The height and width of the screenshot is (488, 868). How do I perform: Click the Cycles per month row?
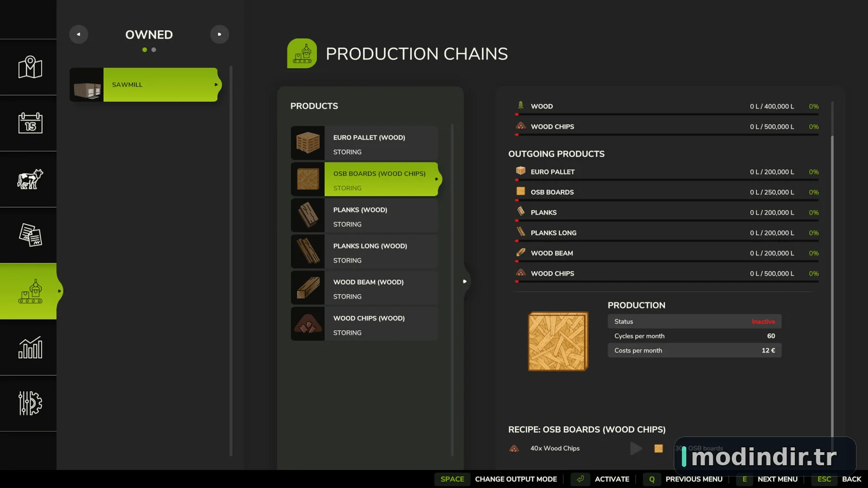coord(694,336)
